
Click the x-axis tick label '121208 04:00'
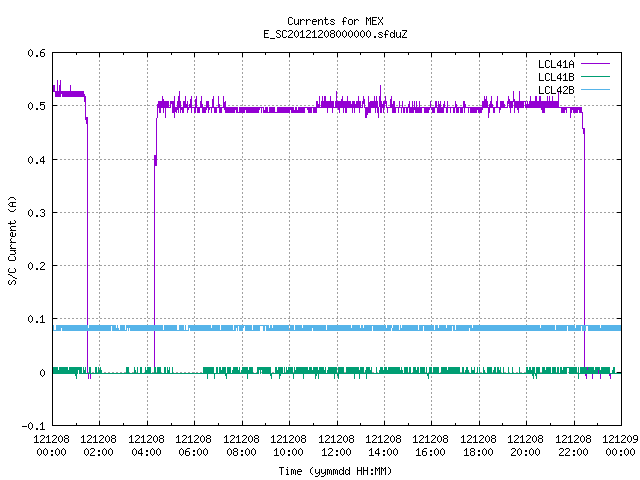click(x=146, y=446)
